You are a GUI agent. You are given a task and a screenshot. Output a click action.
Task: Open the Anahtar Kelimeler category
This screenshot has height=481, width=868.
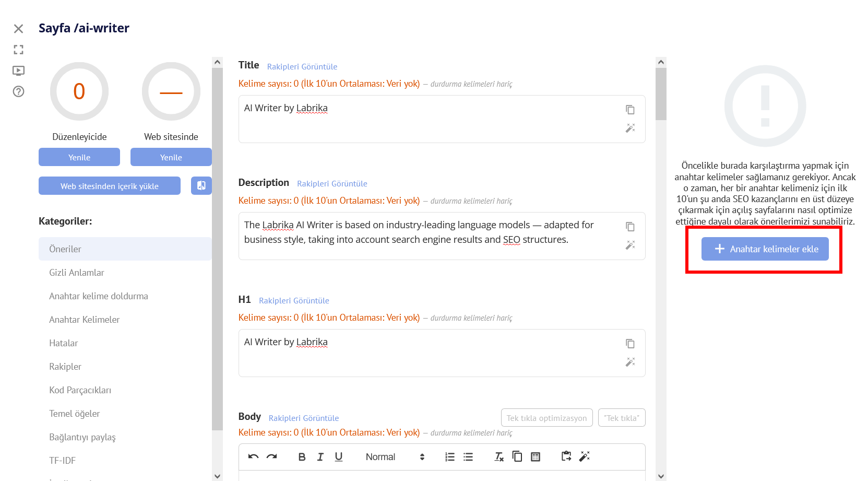coord(85,320)
